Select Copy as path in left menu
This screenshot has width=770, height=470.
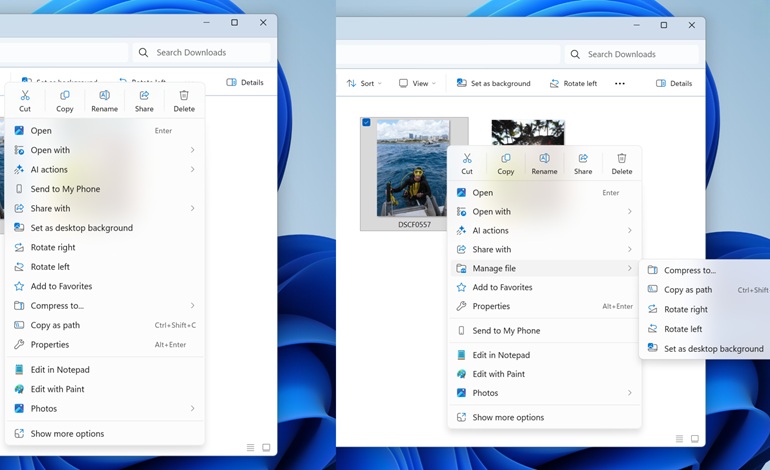click(105, 325)
